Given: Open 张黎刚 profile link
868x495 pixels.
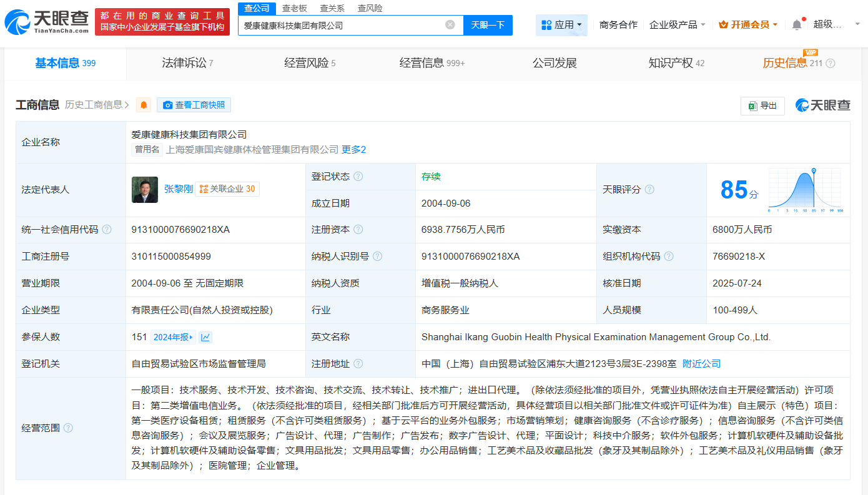Looking at the screenshot, I should click(x=179, y=189).
